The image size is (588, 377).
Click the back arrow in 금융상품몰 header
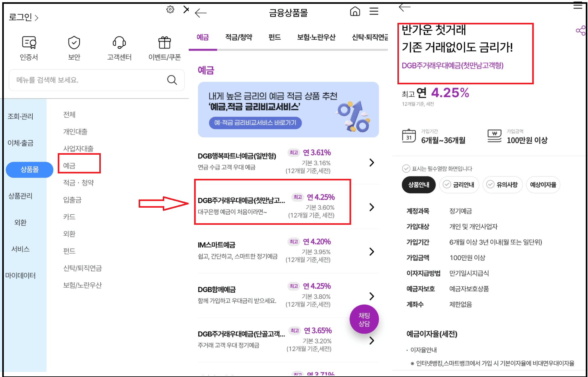200,13
